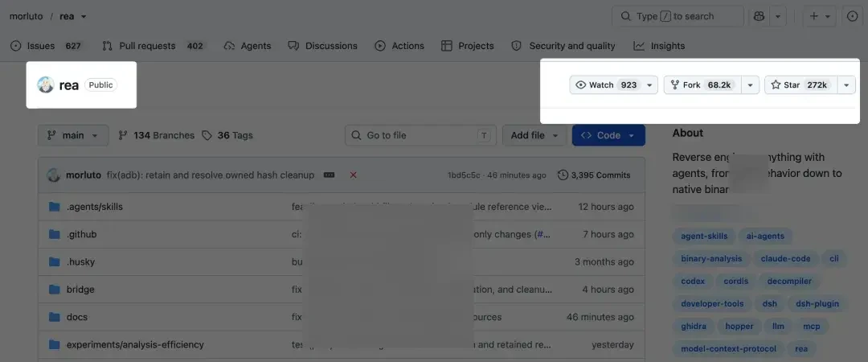The image size is (868, 362).
Task: Open the .agents/skills folder
Action: [95, 207]
